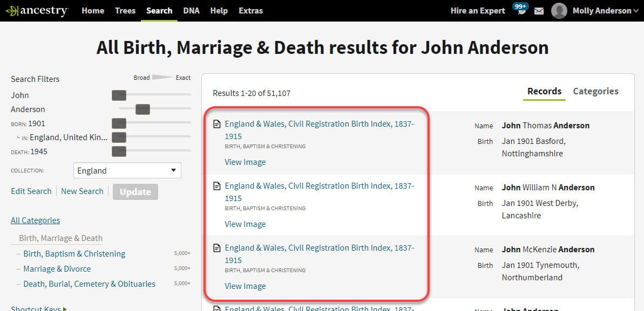
Task: Click the name John McKenzie Anderson
Action: click(548, 250)
